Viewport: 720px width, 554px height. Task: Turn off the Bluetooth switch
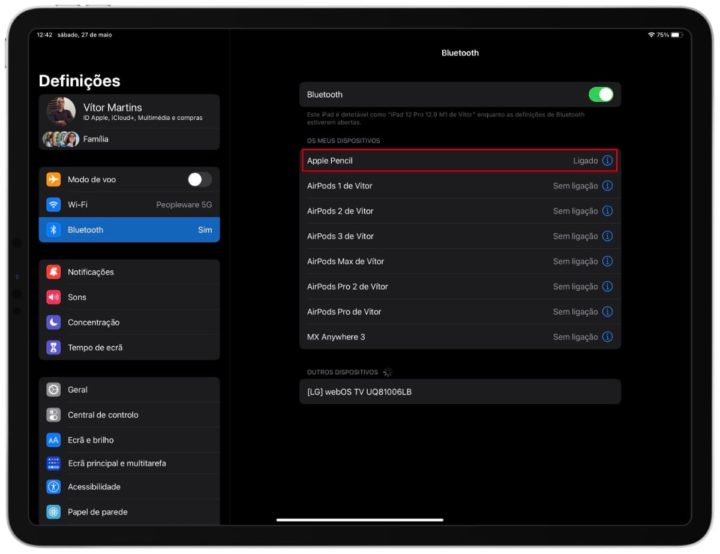click(x=601, y=95)
